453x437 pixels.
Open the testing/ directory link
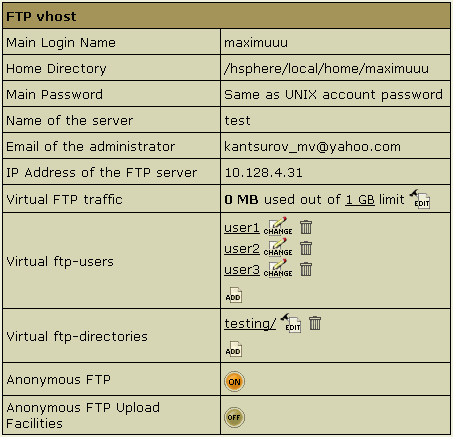pos(250,324)
